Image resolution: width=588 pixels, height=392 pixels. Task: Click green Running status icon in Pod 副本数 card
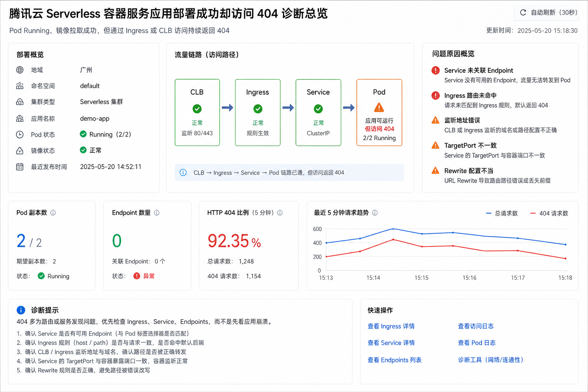click(41, 276)
